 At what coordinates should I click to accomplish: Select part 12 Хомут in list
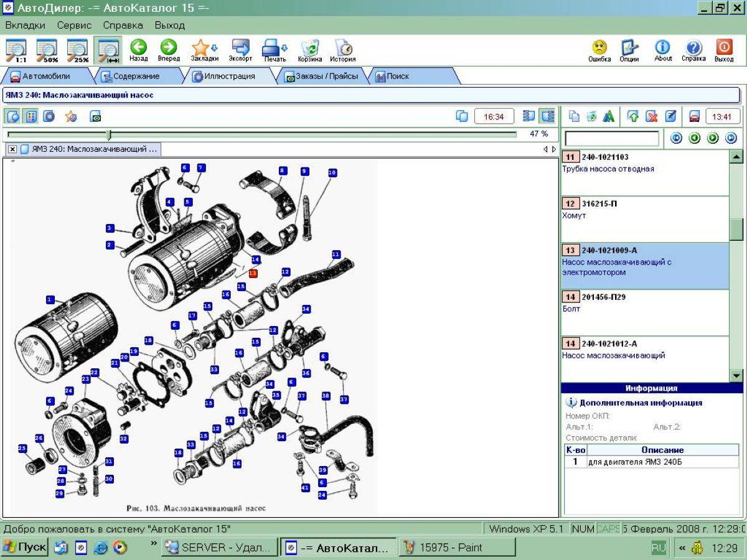[645, 219]
